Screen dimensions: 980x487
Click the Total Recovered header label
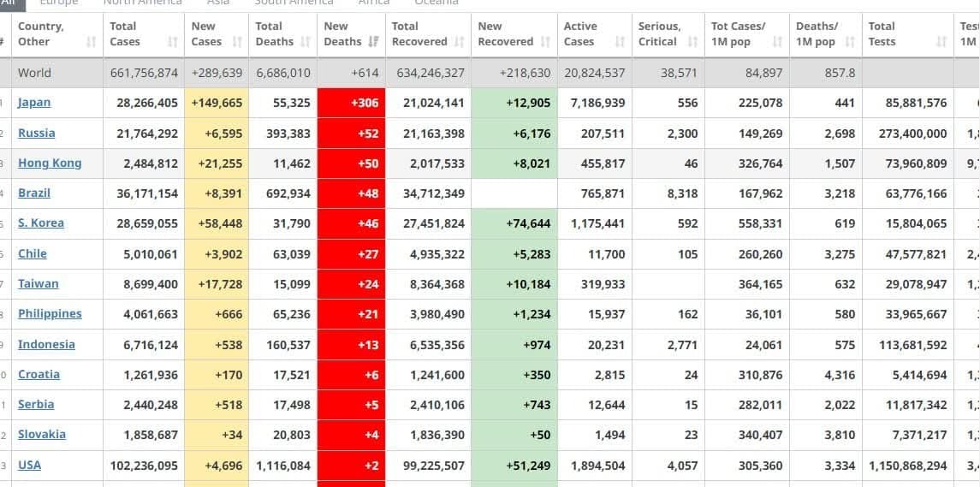click(x=419, y=33)
